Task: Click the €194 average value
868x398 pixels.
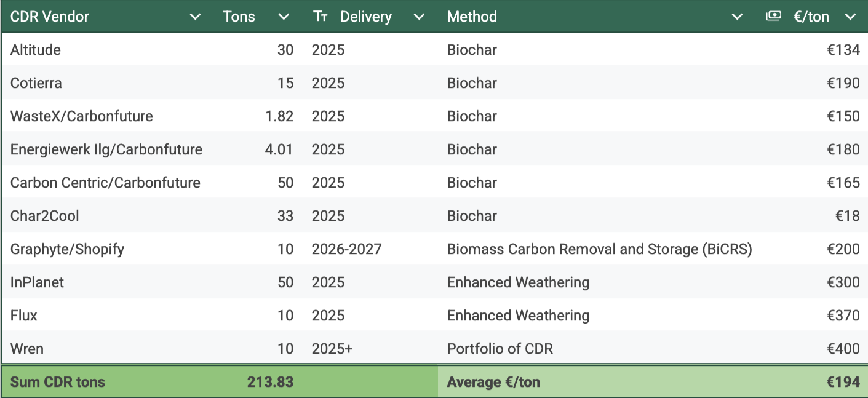Action: coord(843,382)
